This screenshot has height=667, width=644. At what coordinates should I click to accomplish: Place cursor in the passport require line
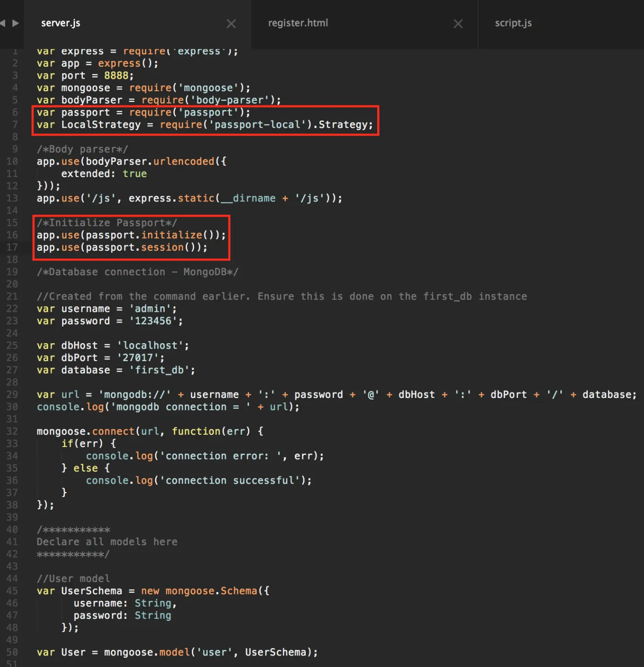click(144, 112)
